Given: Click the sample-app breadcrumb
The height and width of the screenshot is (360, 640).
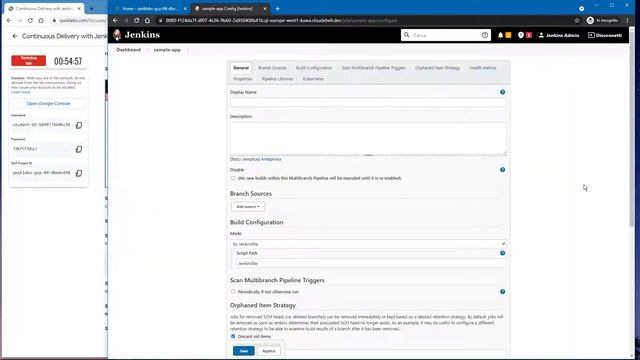Looking at the screenshot, I should [167, 50].
